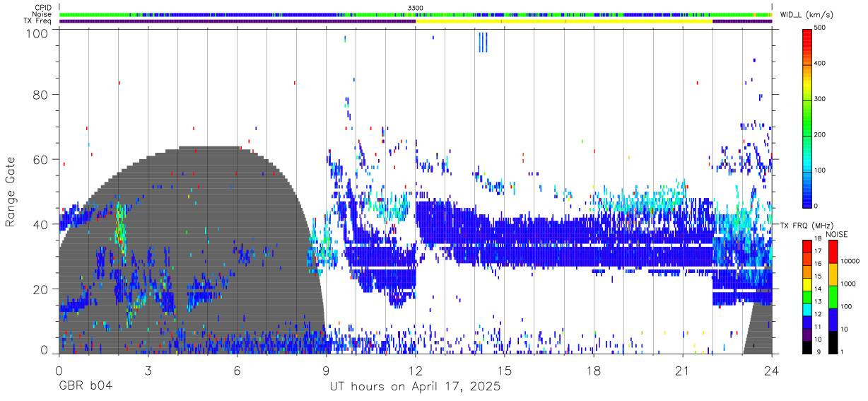Click the 200 tick on the width colorbar
Screen dimensions: 868x401
point(820,134)
